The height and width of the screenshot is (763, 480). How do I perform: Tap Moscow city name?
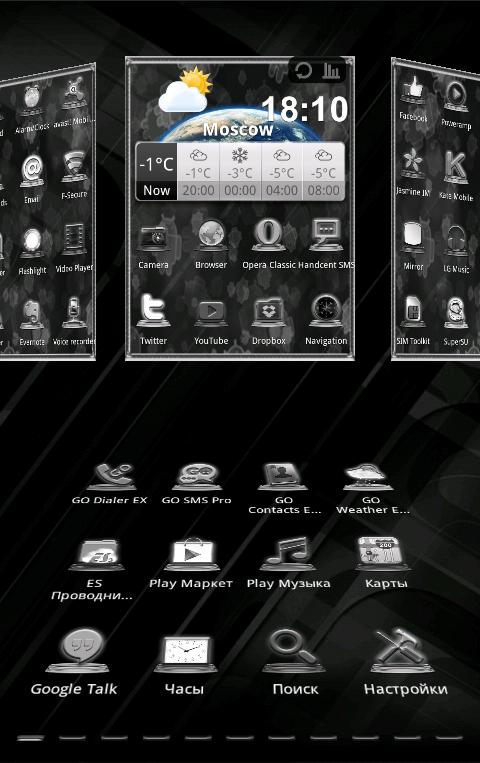click(x=238, y=129)
